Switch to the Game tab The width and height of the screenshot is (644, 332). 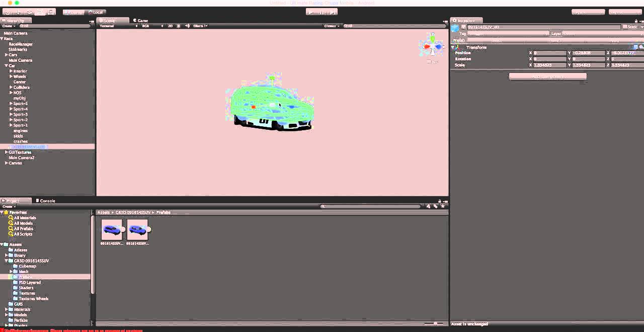(x=140, y=21)
